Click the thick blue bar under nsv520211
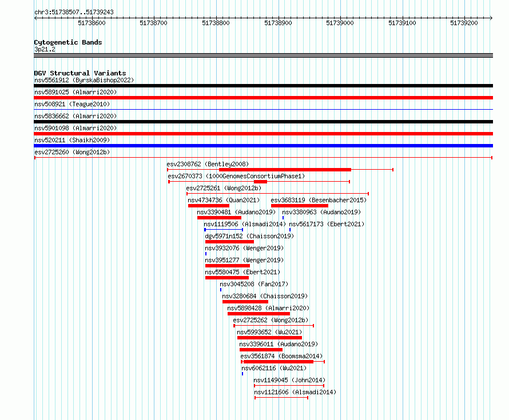Image resolution: width=509 pixels, height=420 pixels. click(263, 146)
